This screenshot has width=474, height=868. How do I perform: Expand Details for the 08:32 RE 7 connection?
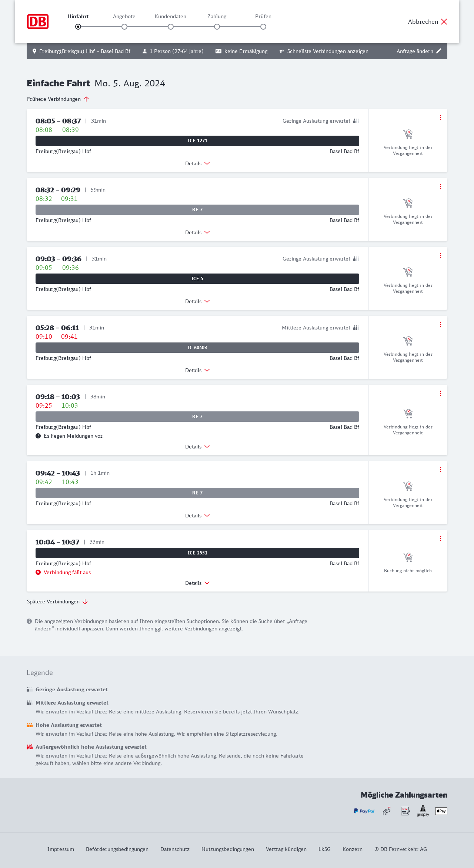point(197,232)
